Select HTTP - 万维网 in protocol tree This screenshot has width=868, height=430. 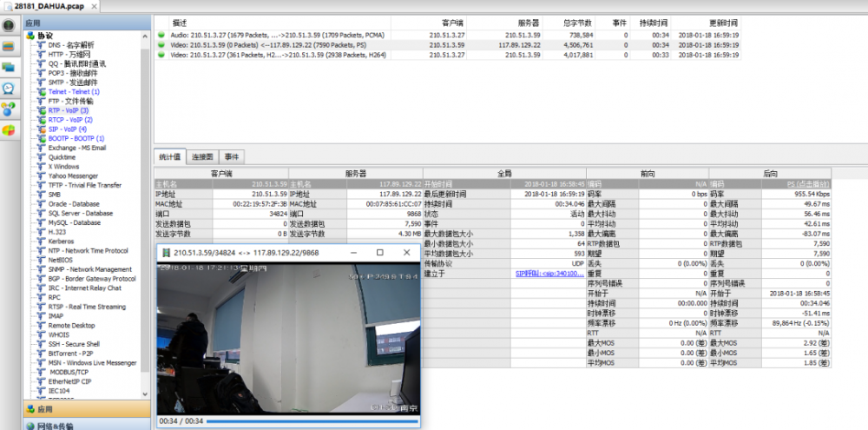tap(69, 55)
